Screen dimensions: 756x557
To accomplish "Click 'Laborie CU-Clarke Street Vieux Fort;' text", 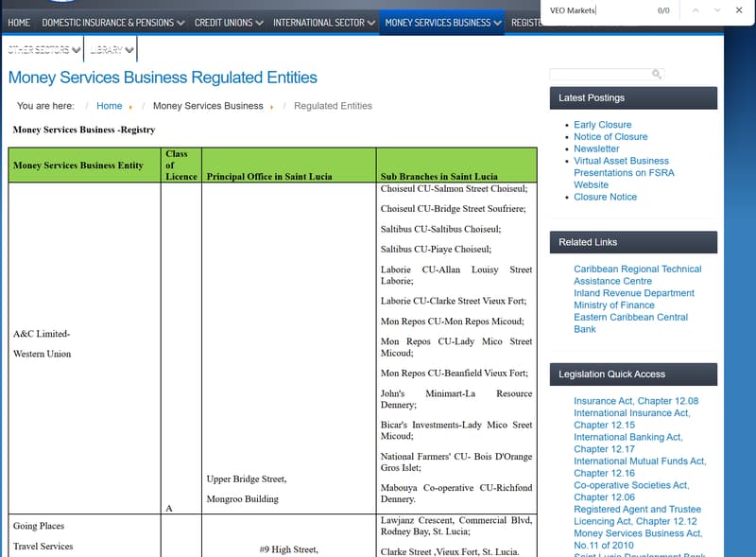I will click(x=454, y=301).
